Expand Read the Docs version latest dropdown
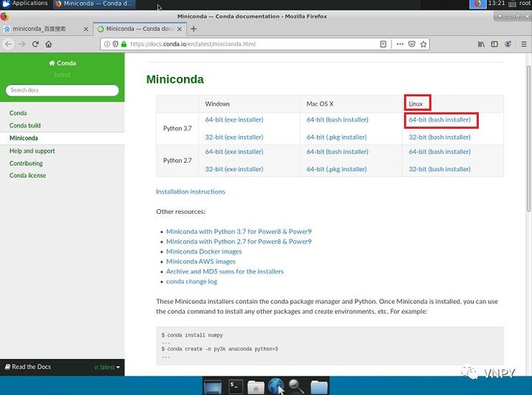The image size is (532, 395). click(107, 367)
